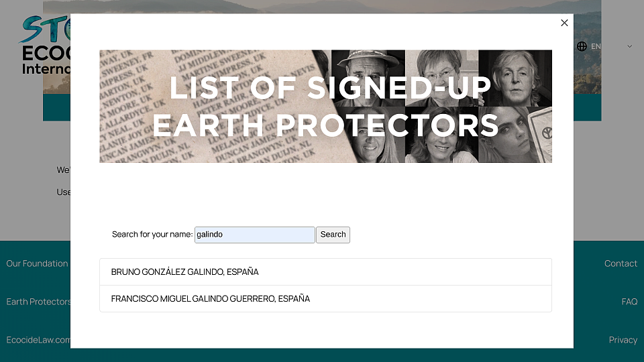Image resolution: width=644 pixels, height=362 pixels.
Task: Open the Contact footer link
Action: click(621, 263)
